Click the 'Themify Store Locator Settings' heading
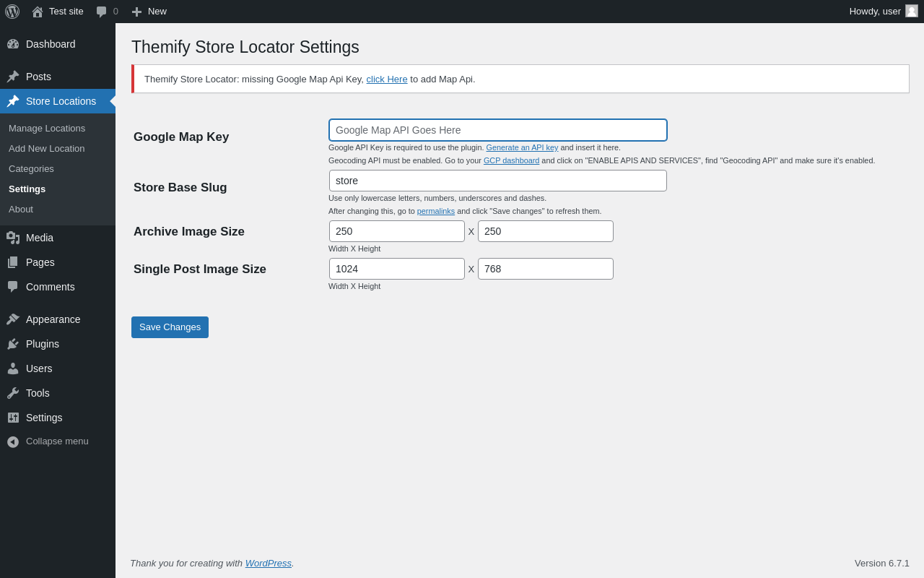This screenshot has width=924, height=578. pyautogui.click(x=245, y=47)
